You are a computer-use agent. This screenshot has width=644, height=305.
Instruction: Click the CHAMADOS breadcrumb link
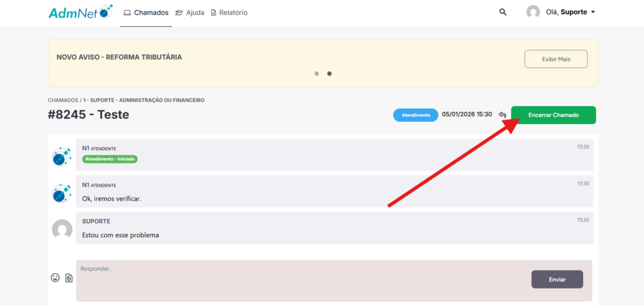pos(63,100)
